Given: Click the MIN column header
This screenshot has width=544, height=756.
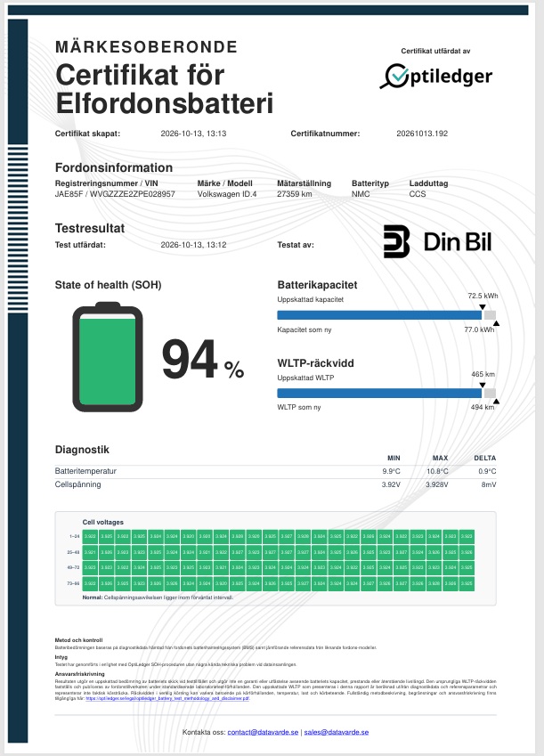Looking at the screenshot, I should (x=394, y=458).
